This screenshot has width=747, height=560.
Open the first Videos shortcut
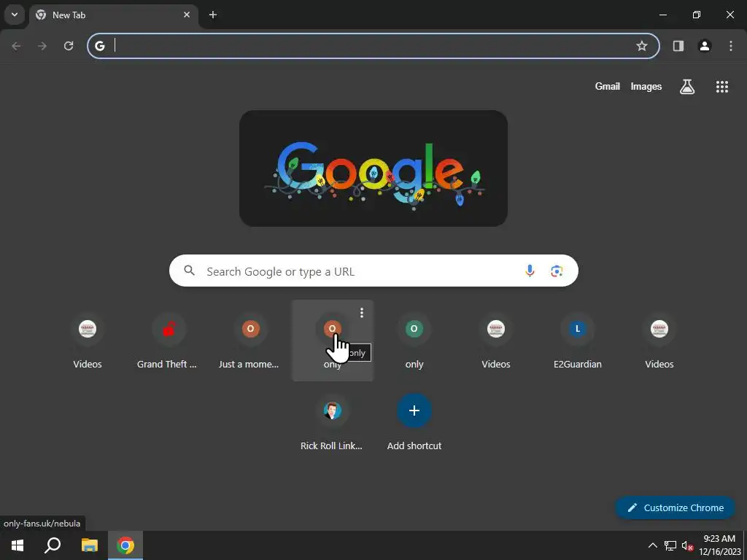click(88, 341)
